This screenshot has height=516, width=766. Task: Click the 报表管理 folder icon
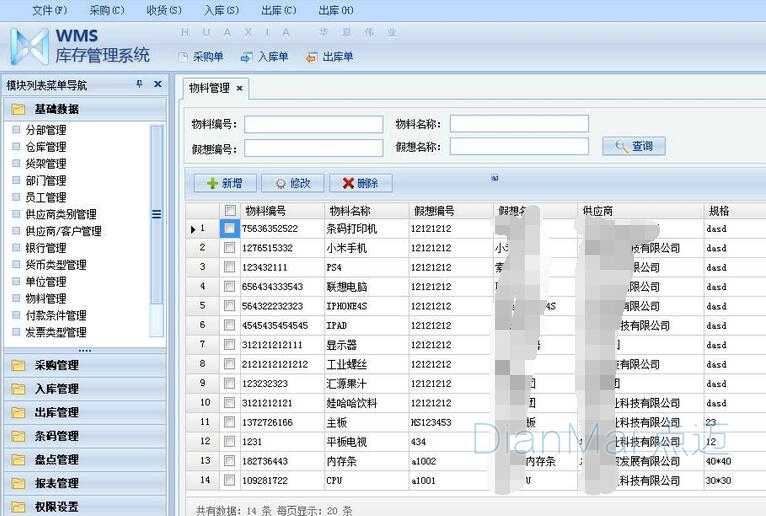tap(18, 483)
